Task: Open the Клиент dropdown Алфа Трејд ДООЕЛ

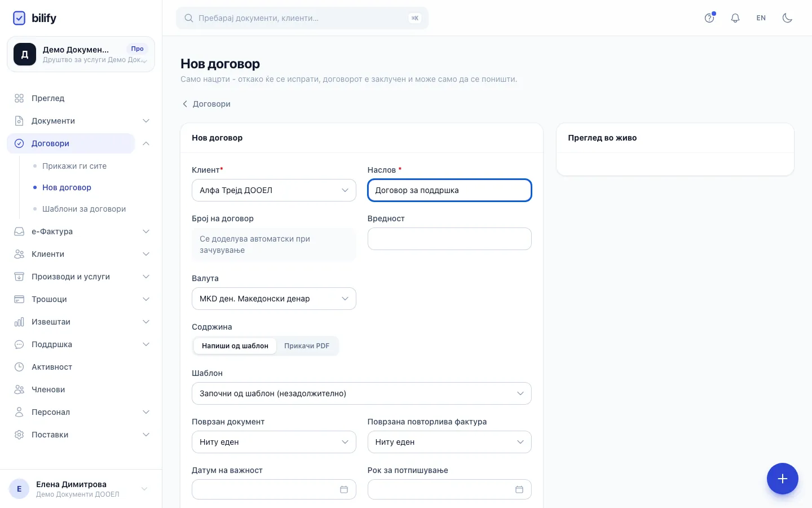Action: click(x=274, y=190)
